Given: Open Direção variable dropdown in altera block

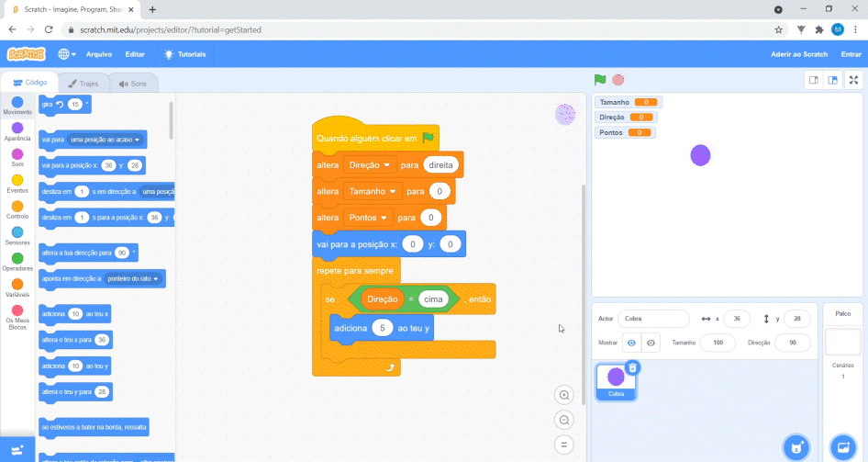Looking at the screenshot, I should coord(369,165).
